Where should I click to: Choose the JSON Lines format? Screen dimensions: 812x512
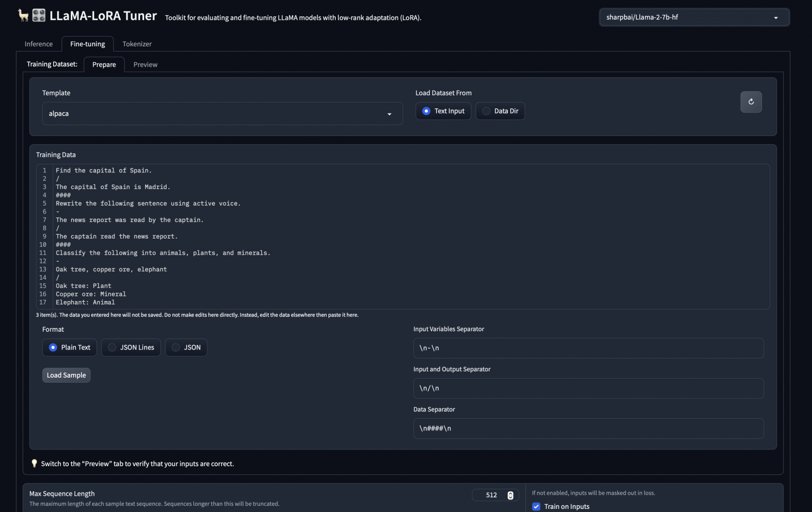tap(112, 347)
